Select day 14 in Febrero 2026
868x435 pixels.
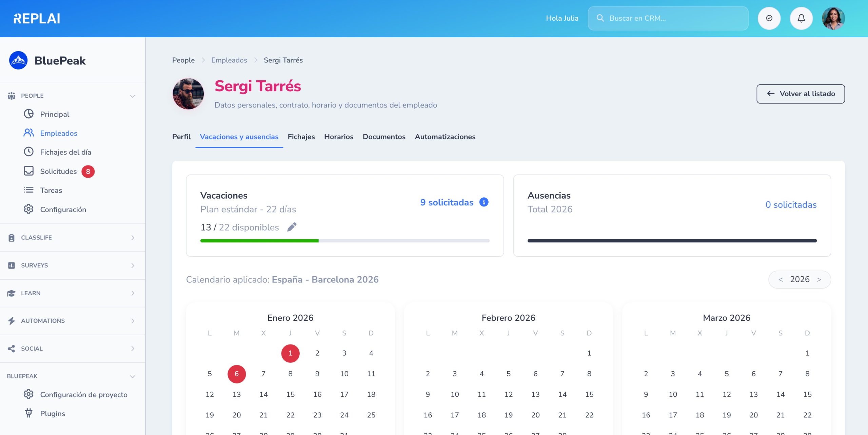(x=562, y=394)
